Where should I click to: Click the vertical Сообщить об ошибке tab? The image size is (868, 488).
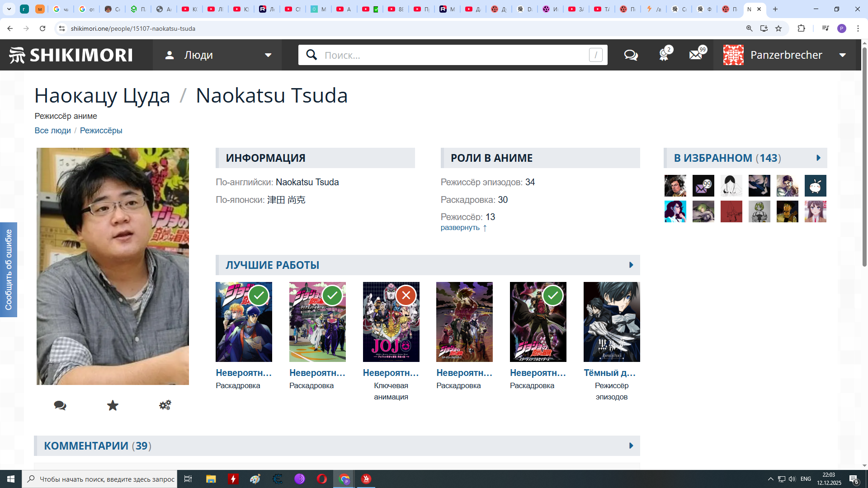(x=9, y=270)
